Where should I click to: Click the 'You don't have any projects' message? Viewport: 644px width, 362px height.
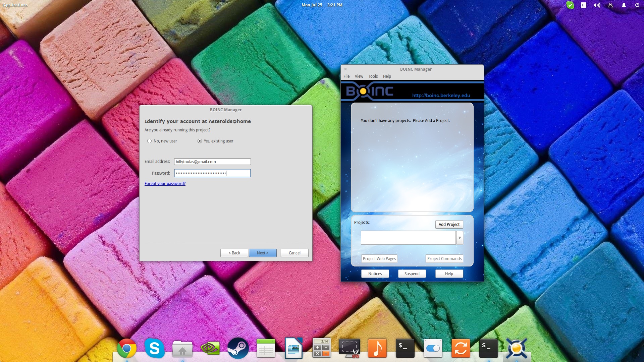[405, 121]
